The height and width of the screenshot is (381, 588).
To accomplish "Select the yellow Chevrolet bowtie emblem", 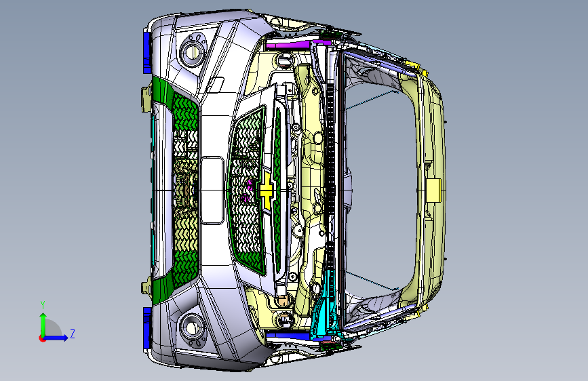I will [267, 190].
